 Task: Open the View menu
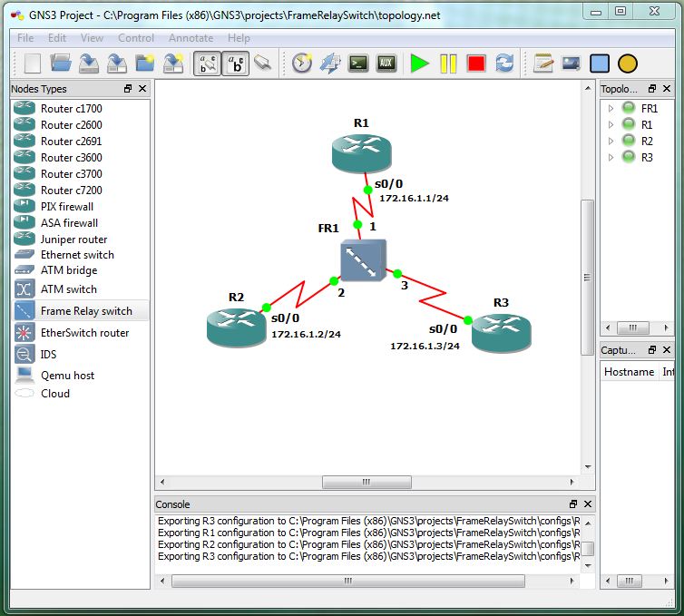tap(92, 38)
